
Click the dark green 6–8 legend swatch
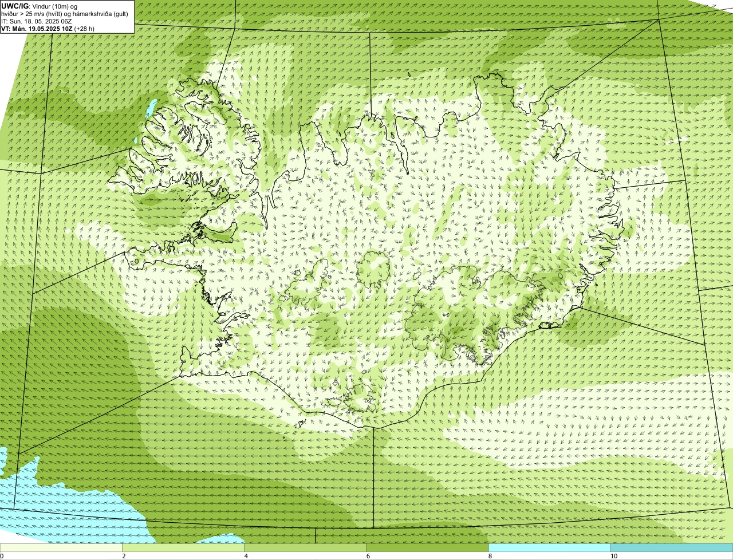[427, 547]
